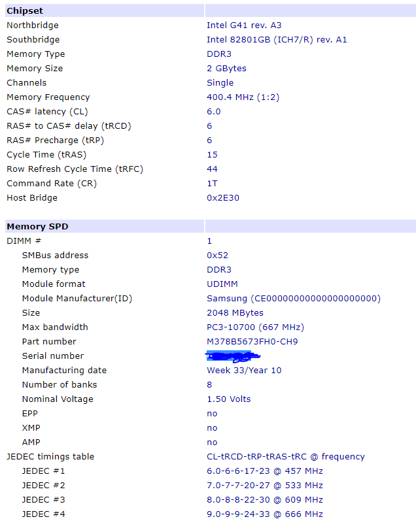Select the JEDEC #1 timings value
The width and height of the screenshot is (416, 532).
(265, 471)
